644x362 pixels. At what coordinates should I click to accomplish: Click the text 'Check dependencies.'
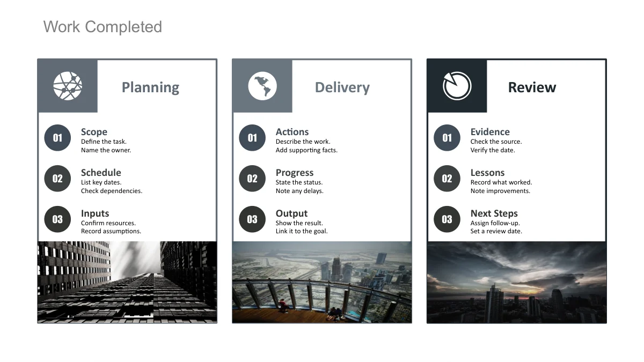coord(112,191)
